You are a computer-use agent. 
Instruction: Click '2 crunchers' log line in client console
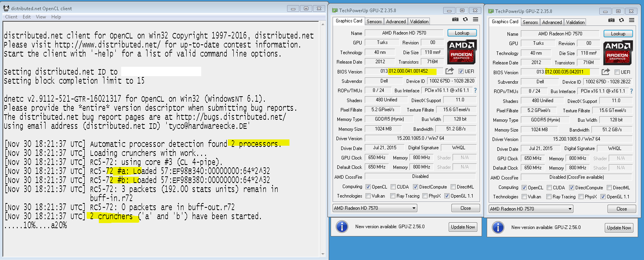click(133, 216)
